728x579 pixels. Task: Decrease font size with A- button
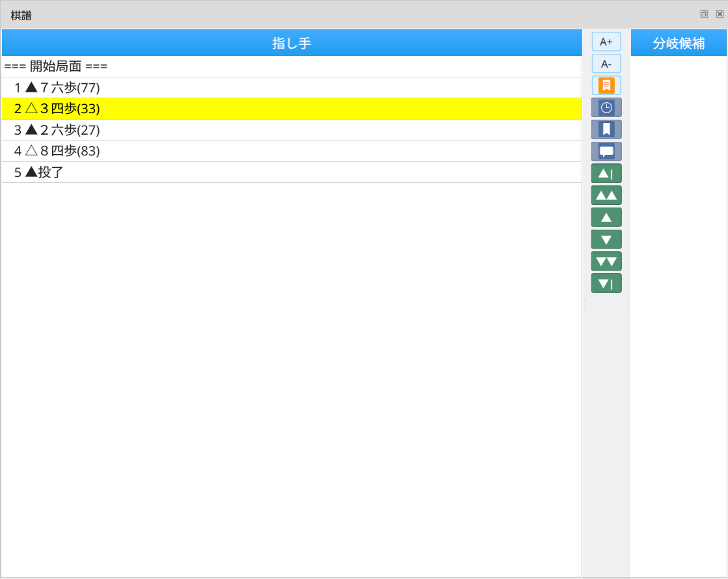(606, 64)
